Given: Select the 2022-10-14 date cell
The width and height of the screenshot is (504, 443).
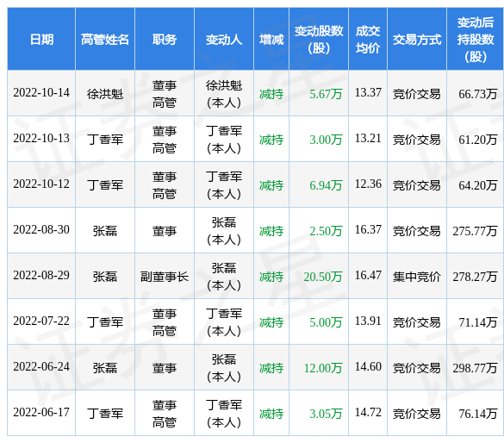Looking at the screenshot, I should (x=41, y=93).
